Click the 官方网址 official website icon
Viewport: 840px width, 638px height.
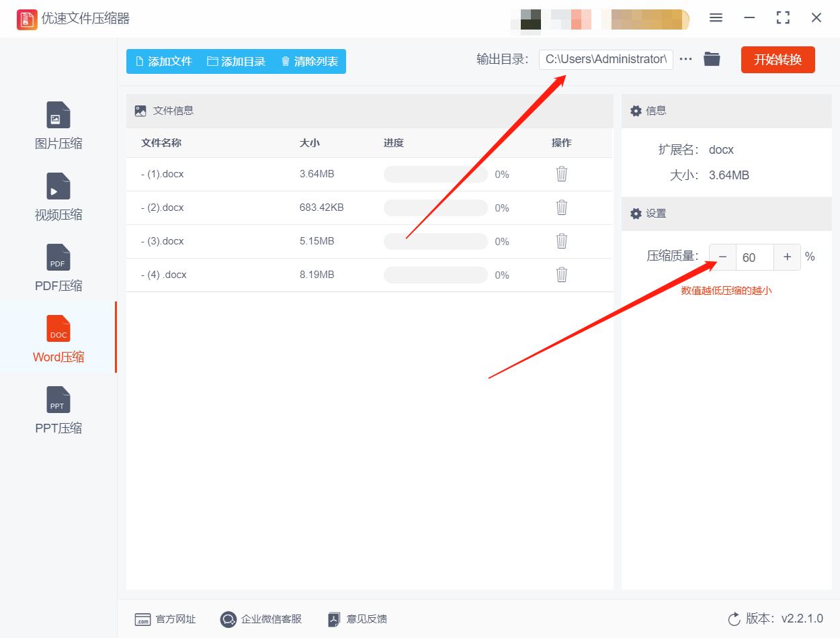pos(142,619)
